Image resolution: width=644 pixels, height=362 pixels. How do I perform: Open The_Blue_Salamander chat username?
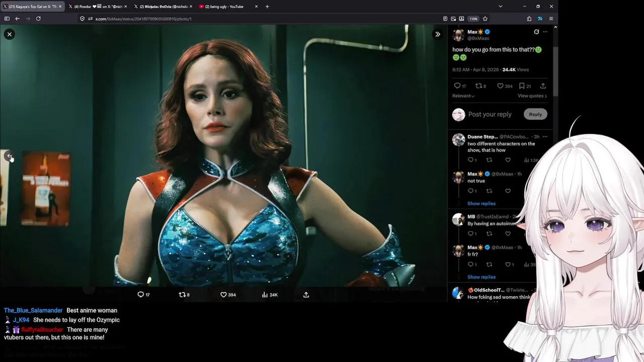pos(33,311)
